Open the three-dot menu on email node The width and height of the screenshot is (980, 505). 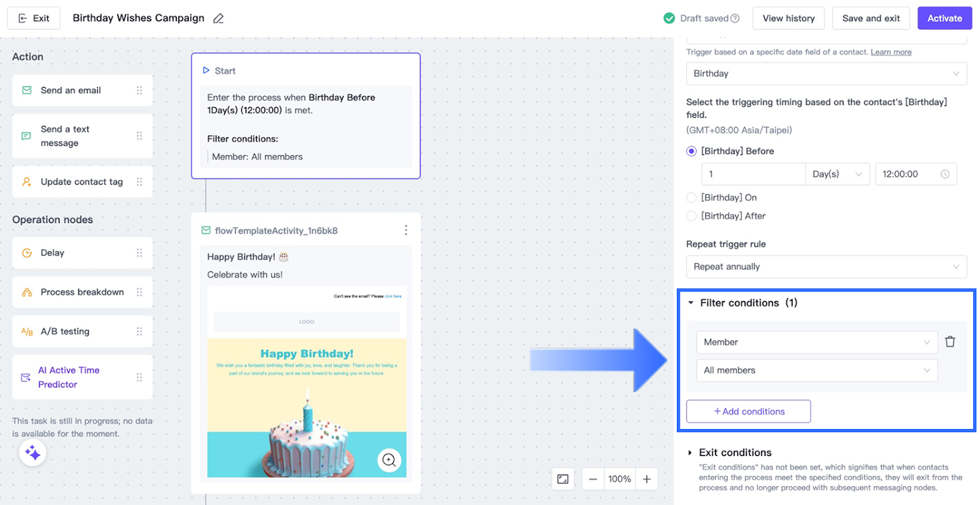[405, 230]
